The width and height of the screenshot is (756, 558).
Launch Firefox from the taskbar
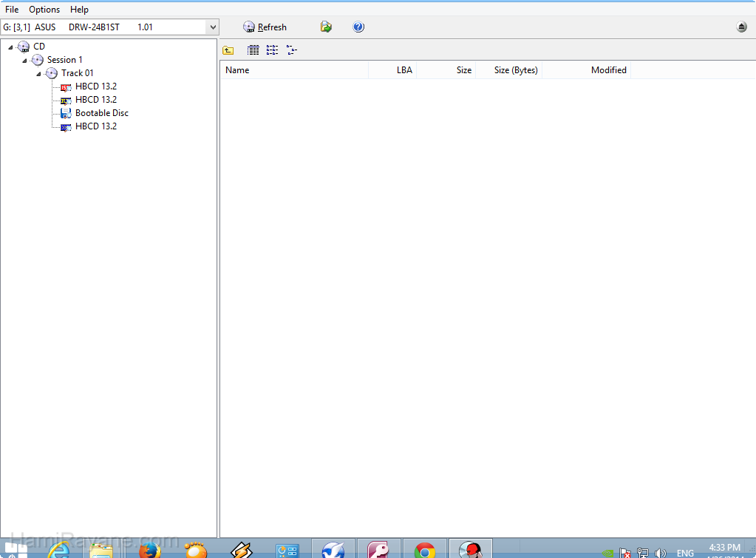(x=150, y=549)
